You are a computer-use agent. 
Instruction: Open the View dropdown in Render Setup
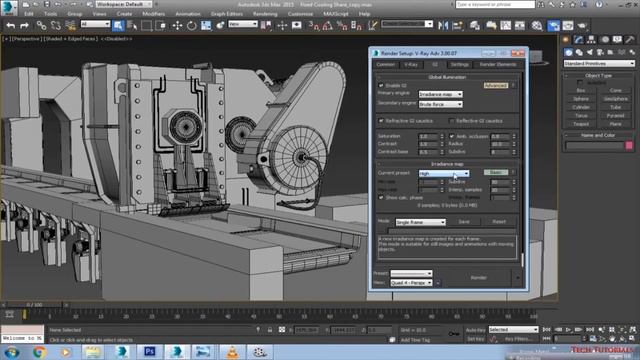(411, 283)
